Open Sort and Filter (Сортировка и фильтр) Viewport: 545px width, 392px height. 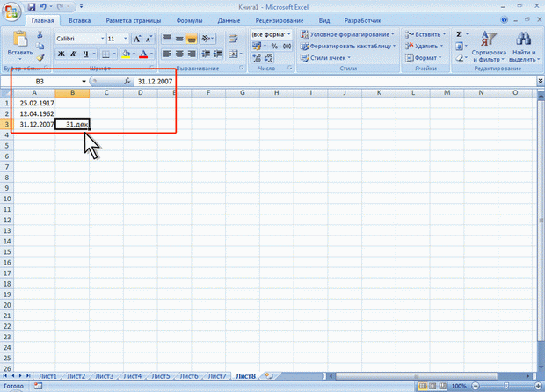487,44
